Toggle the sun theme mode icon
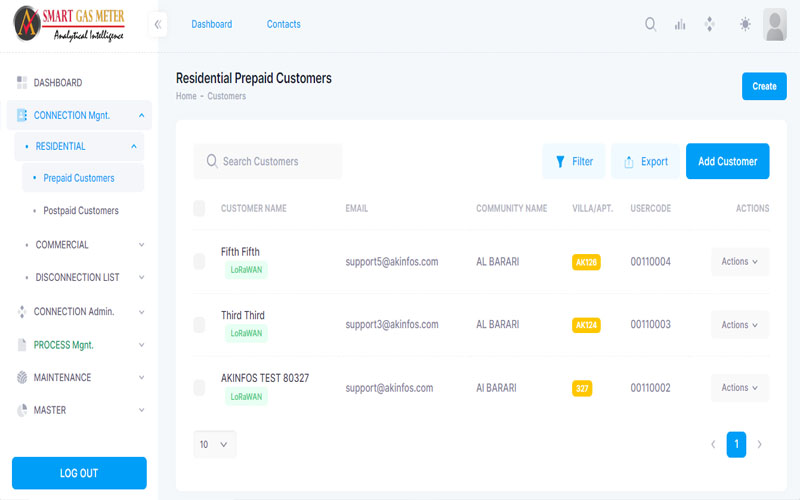The width and height of the screenshot is (800, 500). tap(745, 24)
